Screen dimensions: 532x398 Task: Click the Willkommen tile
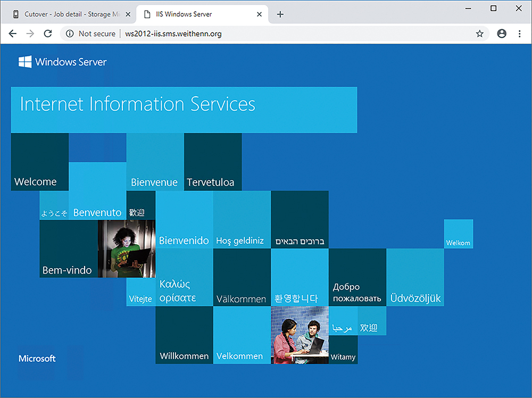(184, 335)
